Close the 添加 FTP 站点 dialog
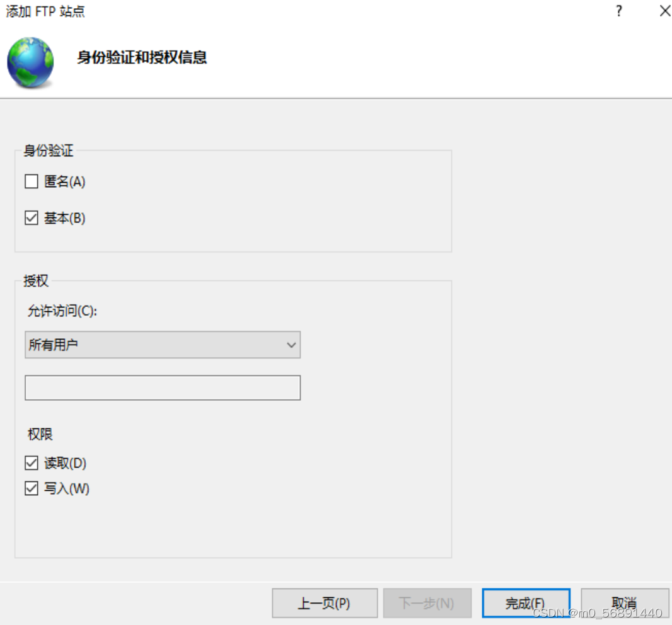Screen dimensions: 672x625 (664, 11)
